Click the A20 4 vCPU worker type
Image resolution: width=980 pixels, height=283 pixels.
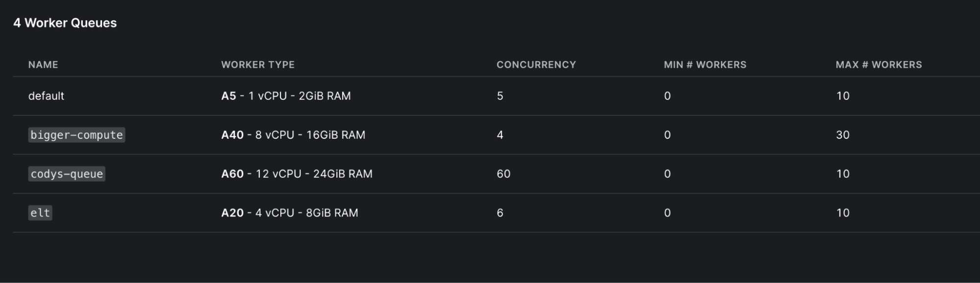point(289,213)
